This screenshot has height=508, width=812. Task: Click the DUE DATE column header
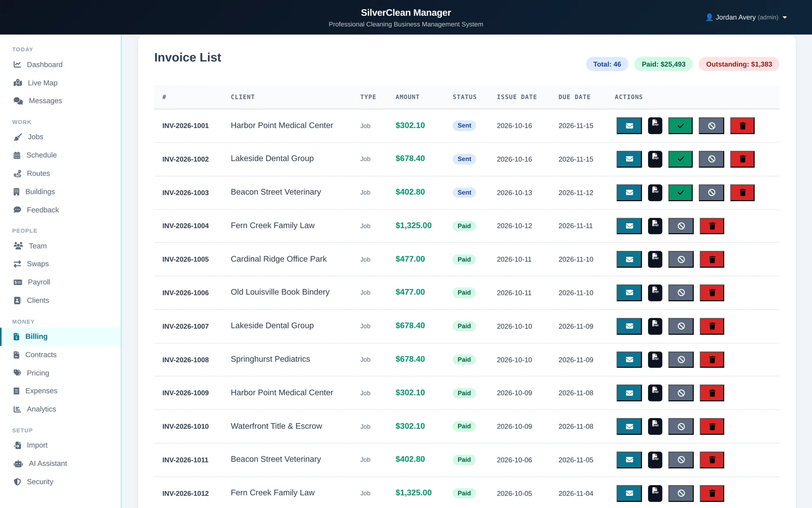point(574,97)
